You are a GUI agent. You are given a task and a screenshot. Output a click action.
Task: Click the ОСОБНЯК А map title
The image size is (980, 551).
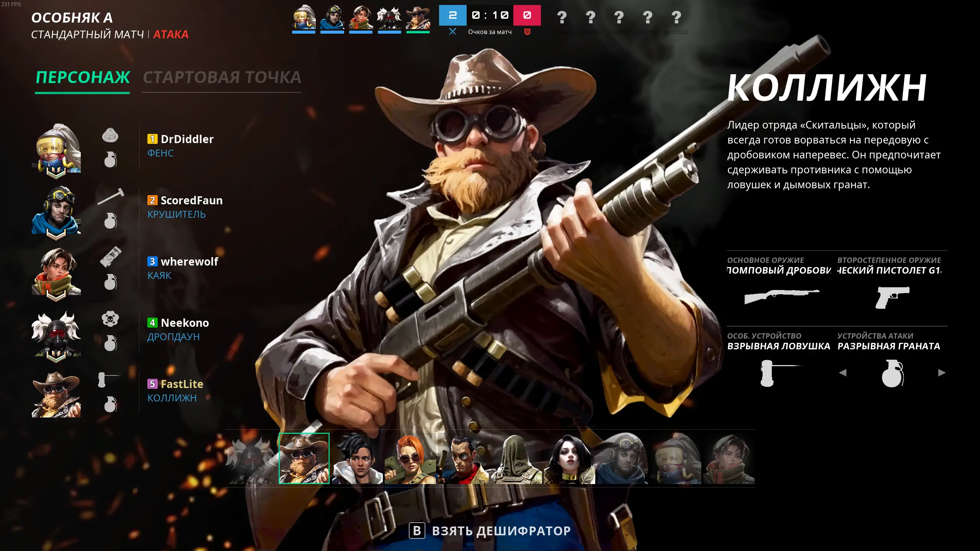(x=72, y=18)
